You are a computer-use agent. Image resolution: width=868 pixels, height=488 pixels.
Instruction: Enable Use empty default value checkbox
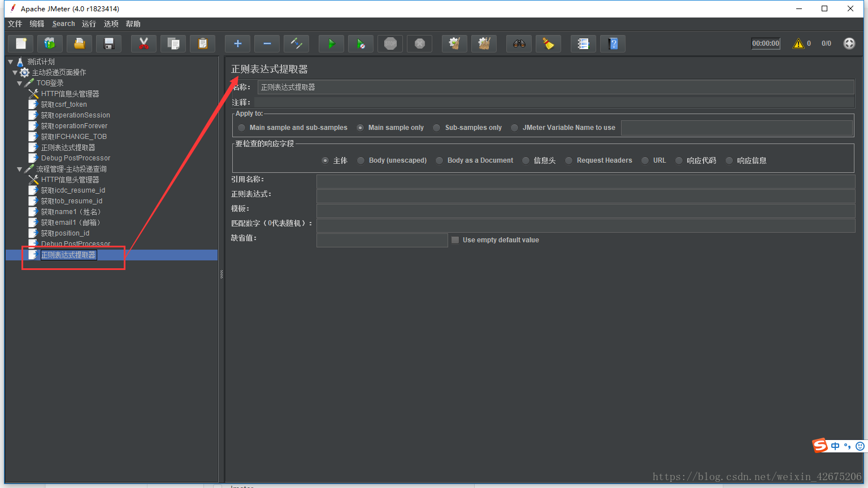click(x=455, y=240)
